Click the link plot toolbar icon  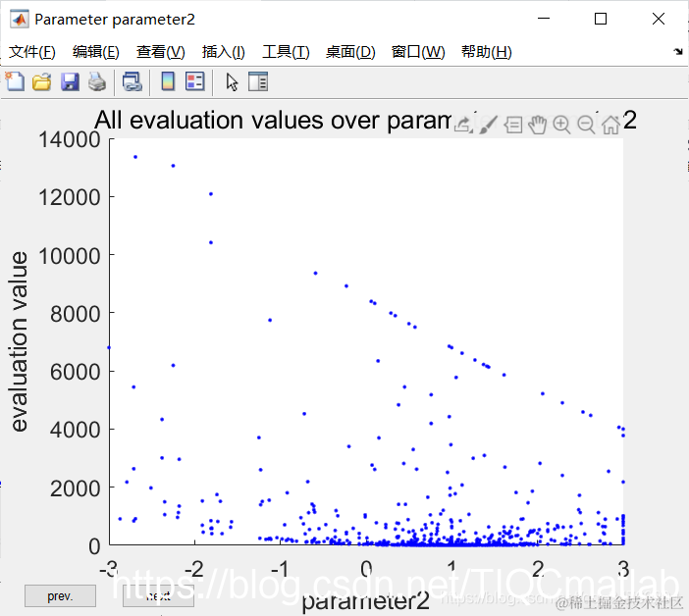[132, 82]
